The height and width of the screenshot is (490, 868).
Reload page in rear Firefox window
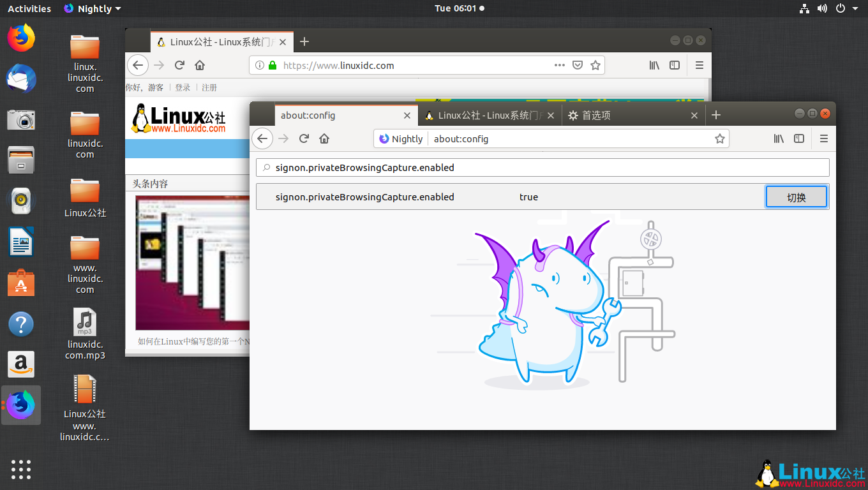[x=180, y=65]
